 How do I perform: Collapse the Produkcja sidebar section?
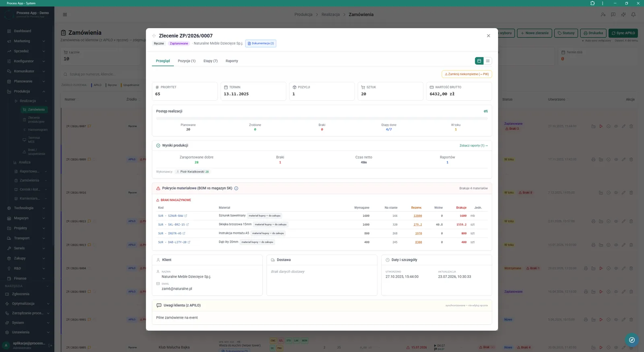tap(27, 91)
